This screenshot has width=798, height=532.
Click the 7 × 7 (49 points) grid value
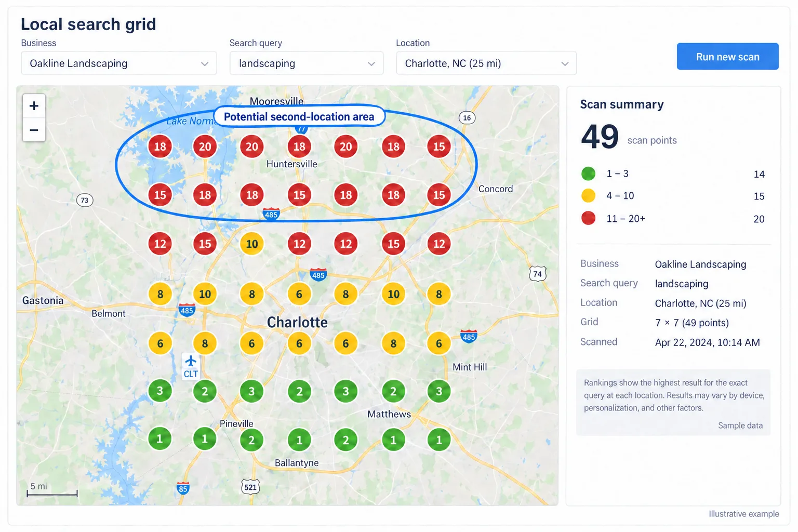(692, 323)
